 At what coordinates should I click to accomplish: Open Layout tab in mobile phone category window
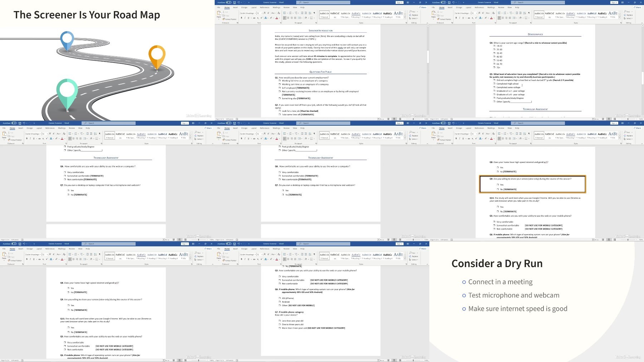(254, 249)
